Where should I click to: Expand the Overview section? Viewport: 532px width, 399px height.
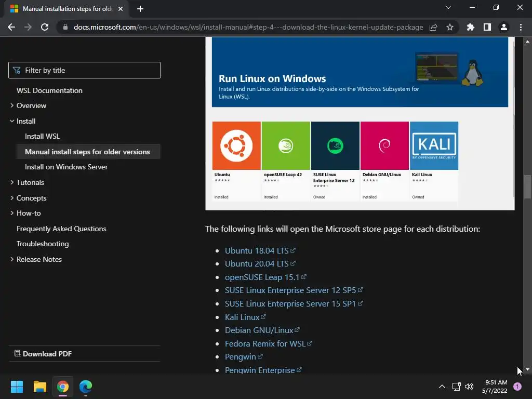pos(31,105)
